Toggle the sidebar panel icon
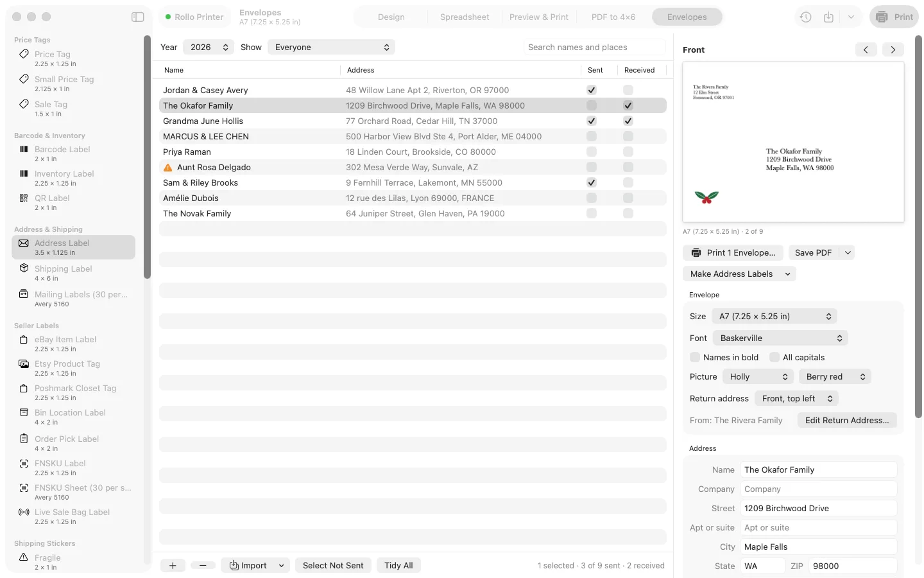 (x=138, y=17)
